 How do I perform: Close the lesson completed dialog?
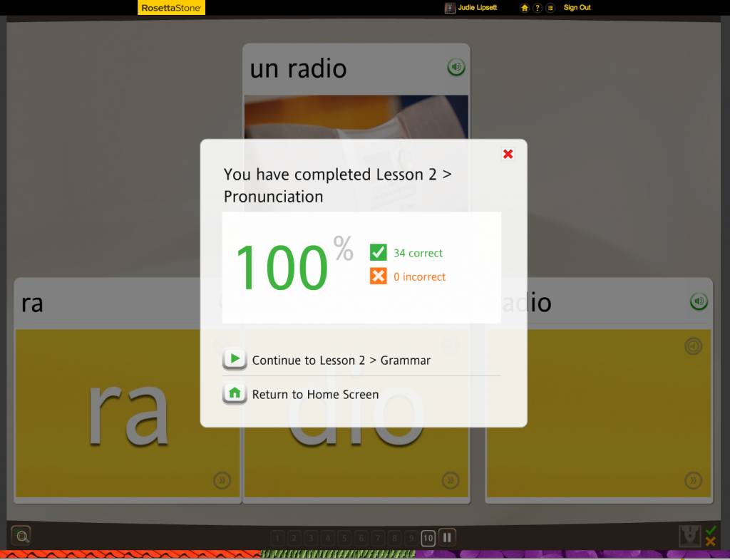tap(508, 154)
